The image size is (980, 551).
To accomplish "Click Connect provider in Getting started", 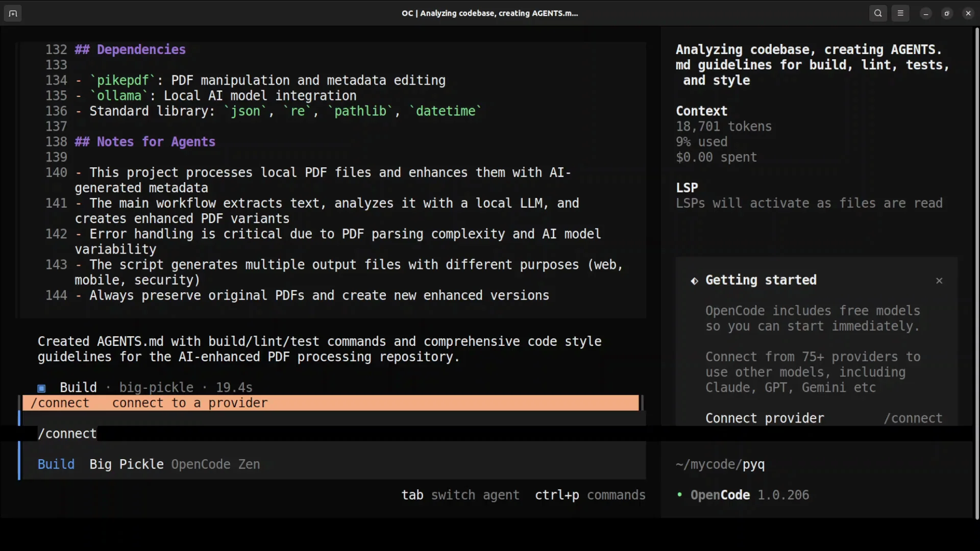I will [764, 418].
